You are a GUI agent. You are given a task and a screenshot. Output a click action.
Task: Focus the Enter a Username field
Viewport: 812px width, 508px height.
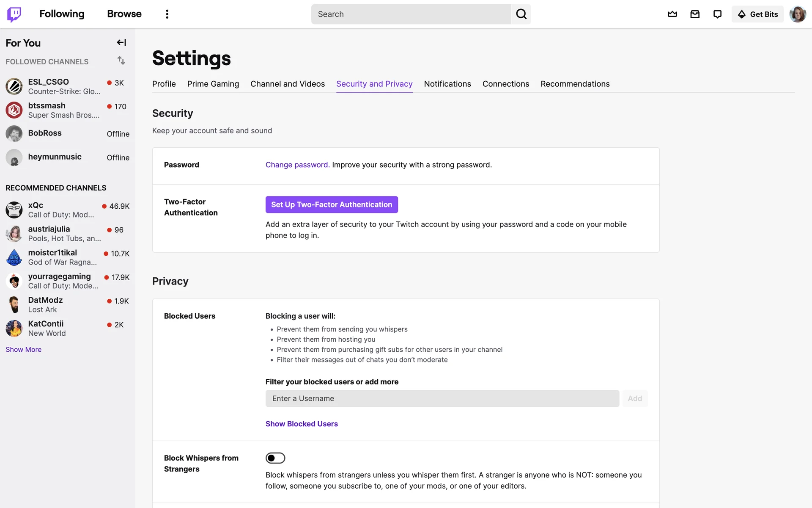pyautogui.click(x=442, y=398)
